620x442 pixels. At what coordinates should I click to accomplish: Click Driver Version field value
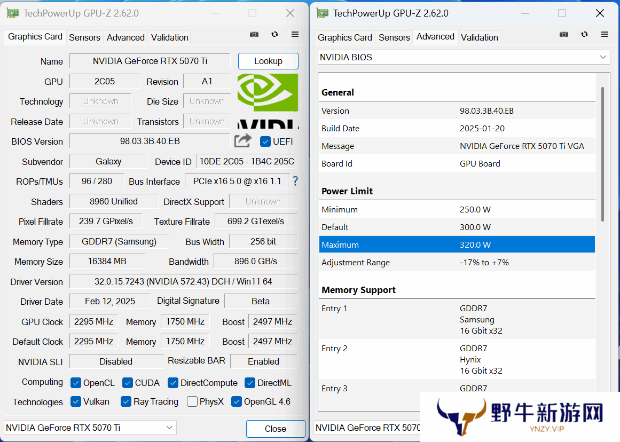tap(183, 281)
